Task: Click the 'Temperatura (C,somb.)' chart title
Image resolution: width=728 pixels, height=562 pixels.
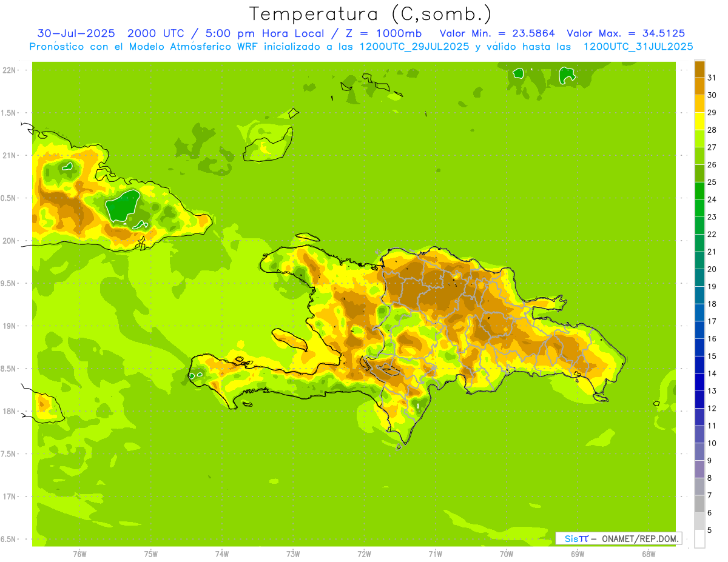Action: point(370,13)
